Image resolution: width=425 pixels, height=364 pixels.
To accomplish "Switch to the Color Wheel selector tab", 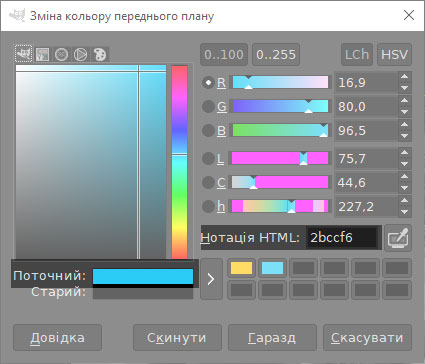I will [81, 54].
